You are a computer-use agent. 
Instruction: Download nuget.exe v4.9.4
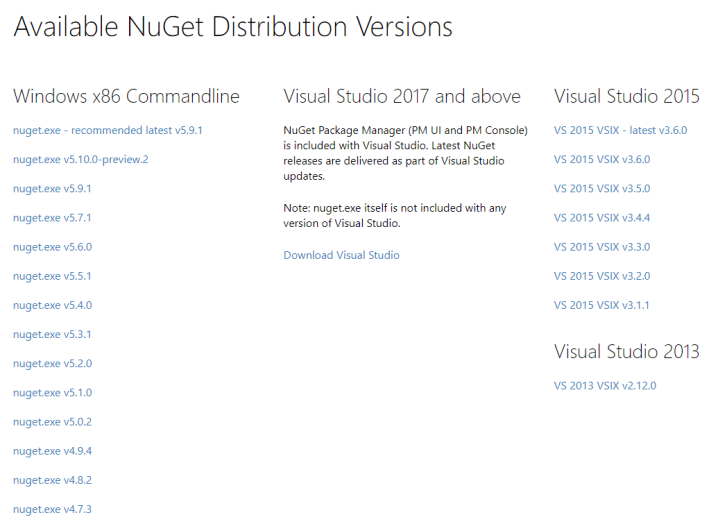pos(52,451)
